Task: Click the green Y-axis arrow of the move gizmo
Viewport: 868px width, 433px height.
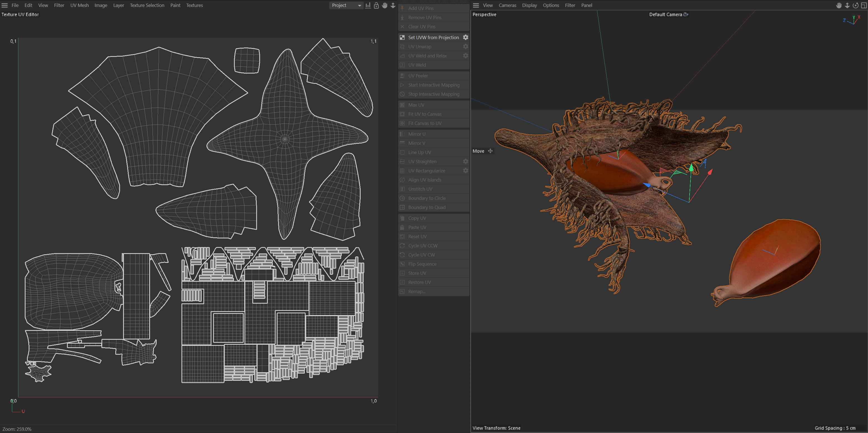Action: (x=691, y=167)
